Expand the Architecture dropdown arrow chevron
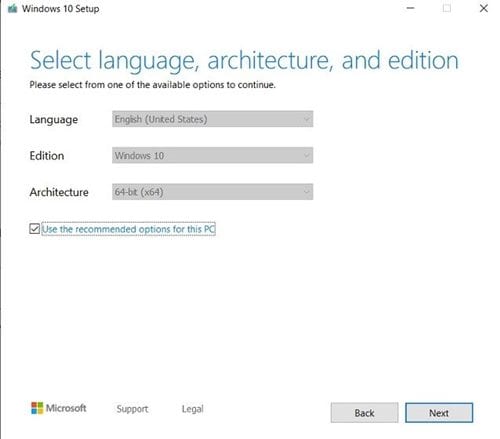The width and height of the screenshot is (500, 439). [306, 192]
